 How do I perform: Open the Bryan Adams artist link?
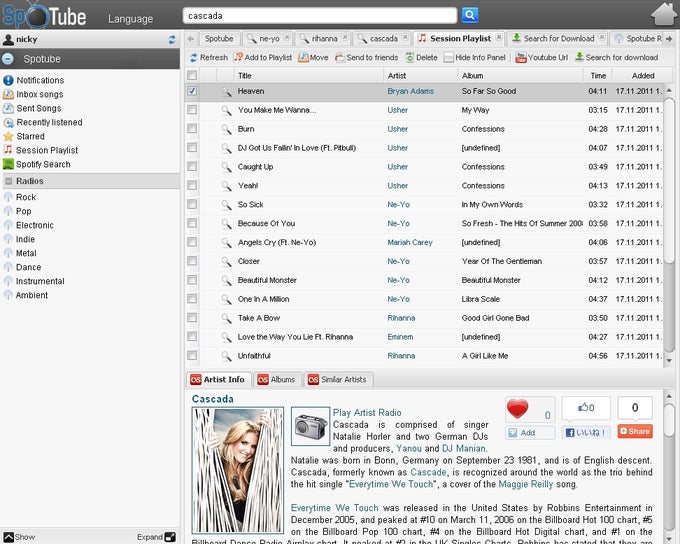pos(410,91)
